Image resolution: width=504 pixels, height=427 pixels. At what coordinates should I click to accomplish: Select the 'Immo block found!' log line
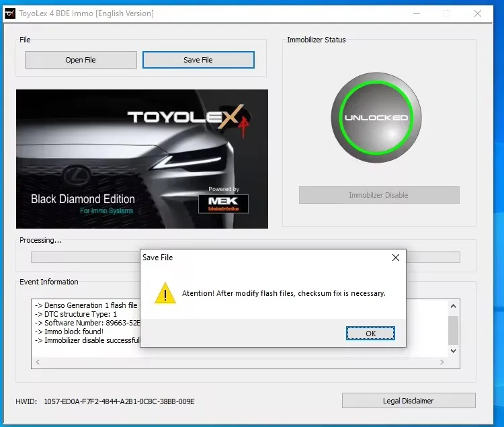point(69,332)
